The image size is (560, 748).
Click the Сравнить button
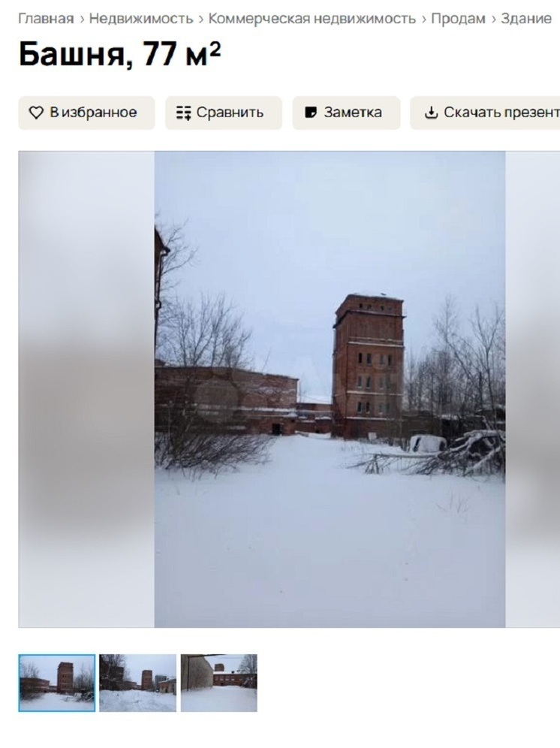coord(224,113)
